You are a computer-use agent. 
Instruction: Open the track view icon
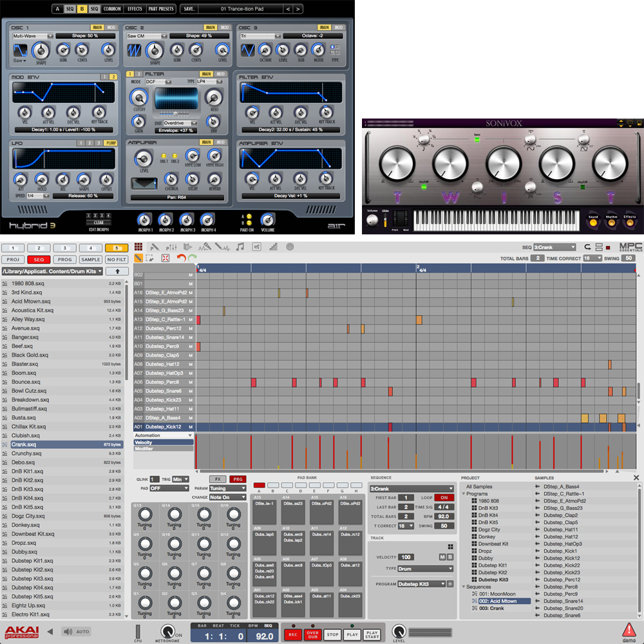pyautogui.click(x=187, y=247)
